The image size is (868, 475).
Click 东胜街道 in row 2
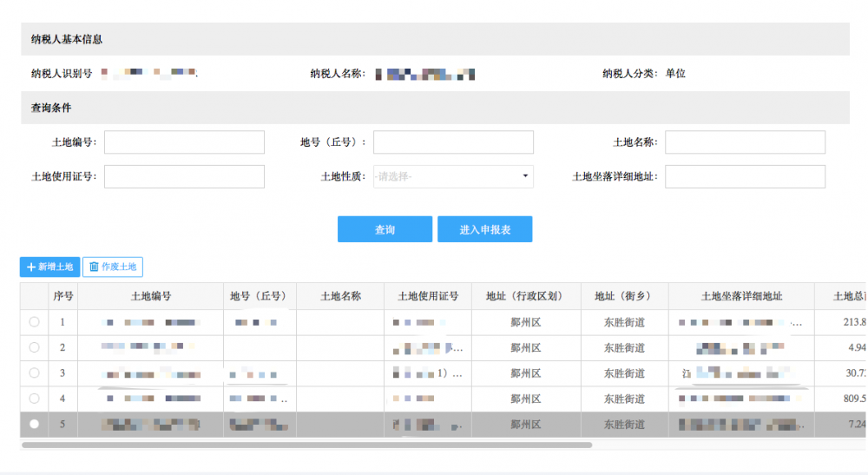[x=624, y=347]
